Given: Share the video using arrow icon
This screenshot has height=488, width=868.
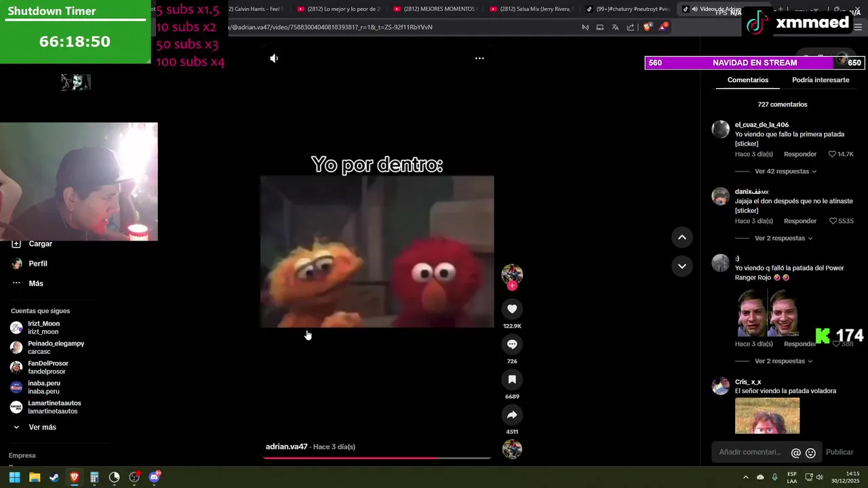Looking at the screenshot, I should 512,415.
